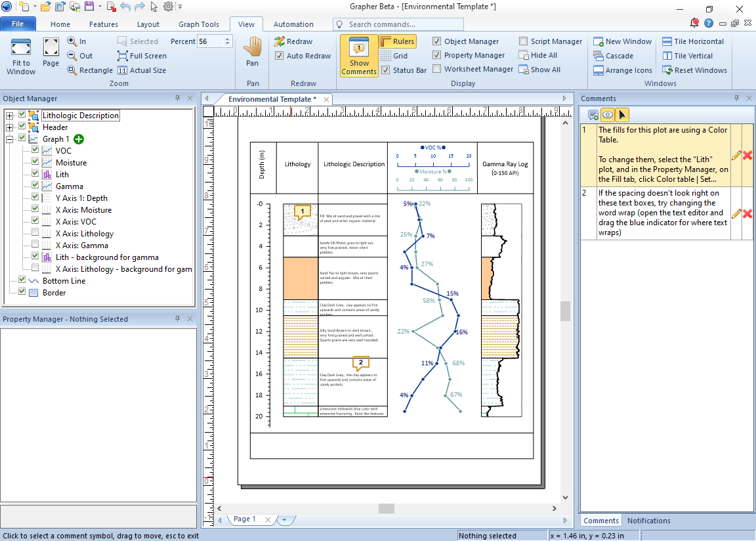Open the Graph Tools ribbon tab

(199, 24)
